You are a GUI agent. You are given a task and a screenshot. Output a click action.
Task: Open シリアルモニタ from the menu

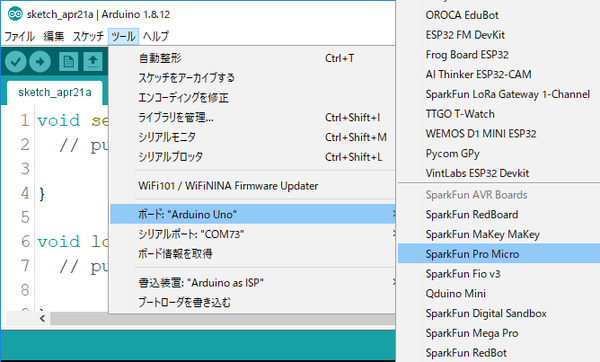pyautogui.click(x=253, y=137)
